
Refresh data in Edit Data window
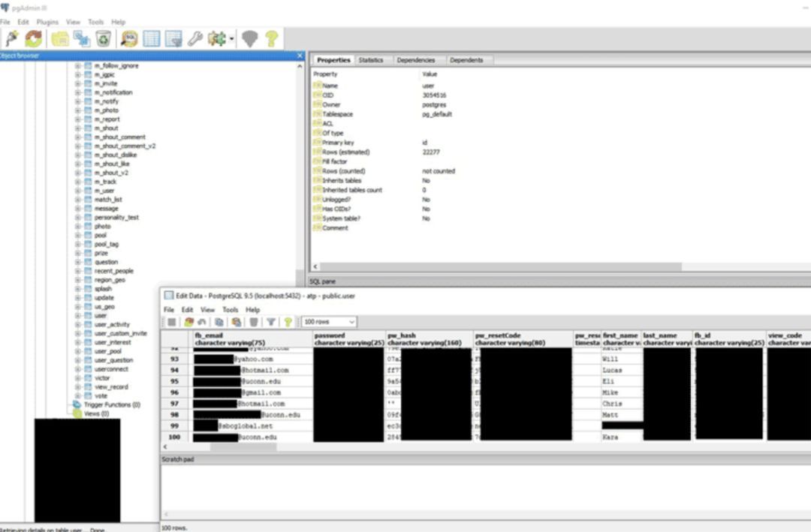(x=188, y=322)
